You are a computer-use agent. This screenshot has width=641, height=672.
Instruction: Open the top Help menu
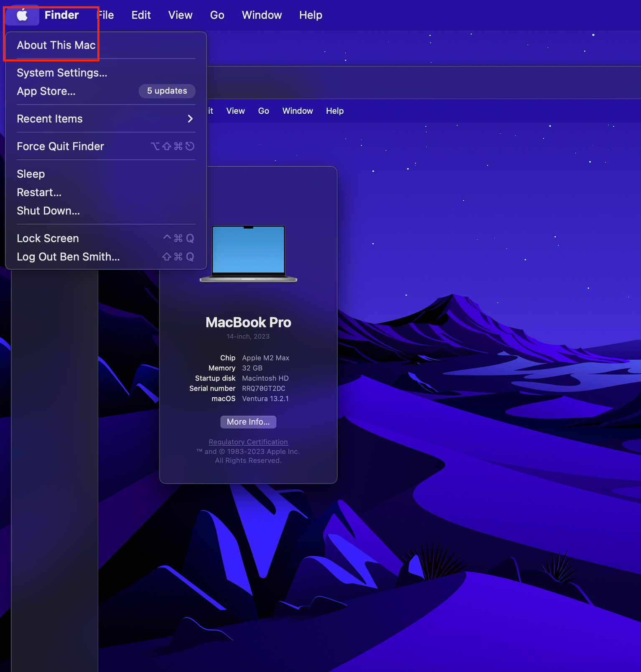pyautogui.click(x=310, y=15)
